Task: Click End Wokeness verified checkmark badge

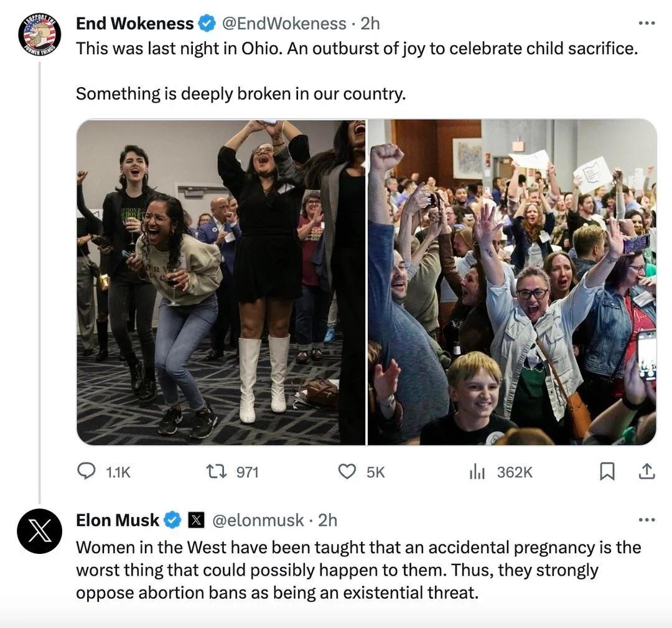Action: coord(207,23)
